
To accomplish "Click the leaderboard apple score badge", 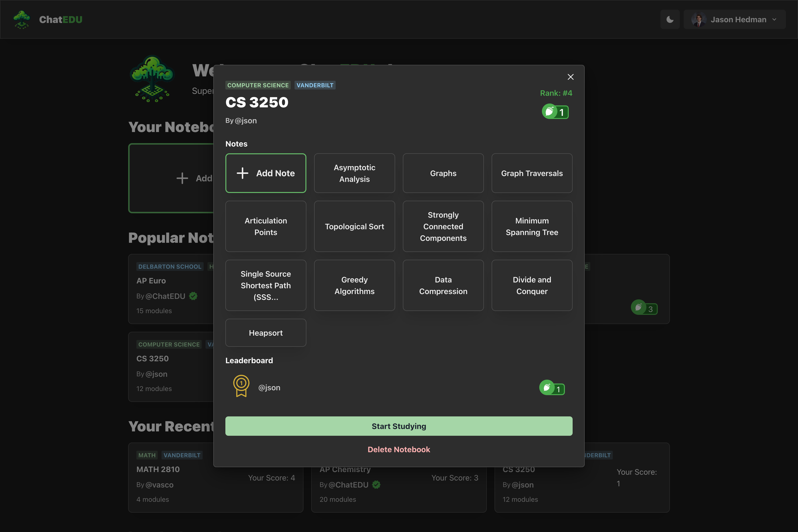I will [x=552, y=388].
